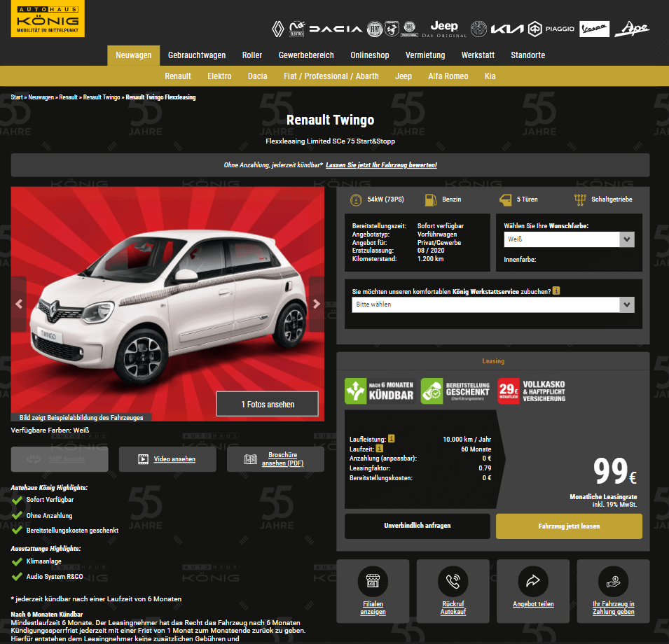
Task: Click Nach 6 Monaten Kündbar badge
Action: pos(379,391)
